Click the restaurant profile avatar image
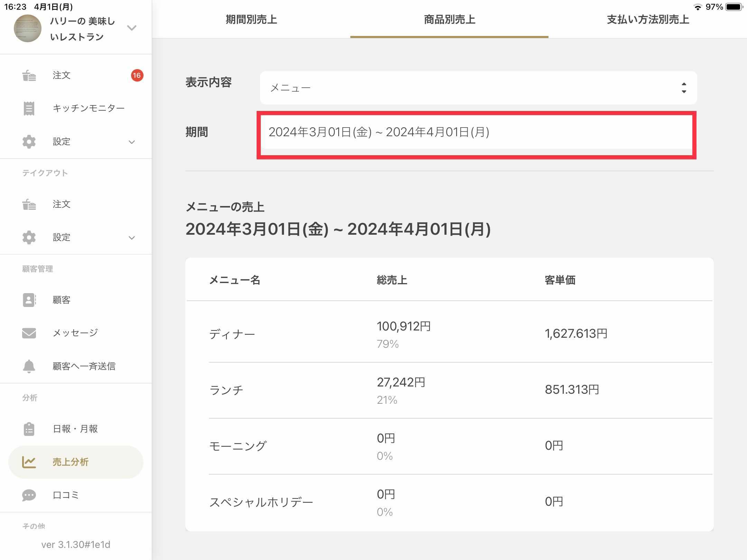This screenshot has height=560, width=747. click(x=28, y=28)
